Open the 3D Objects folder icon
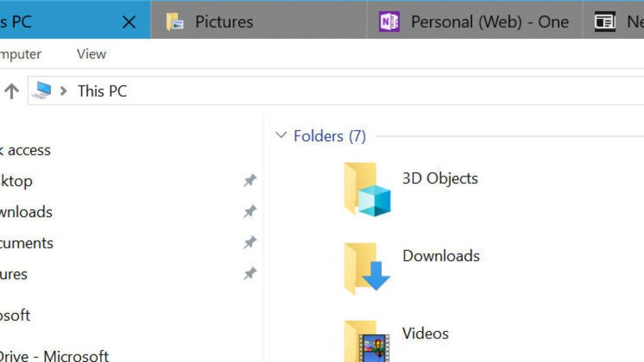Screen dimensions: 644x362 (x=367, y=190)
